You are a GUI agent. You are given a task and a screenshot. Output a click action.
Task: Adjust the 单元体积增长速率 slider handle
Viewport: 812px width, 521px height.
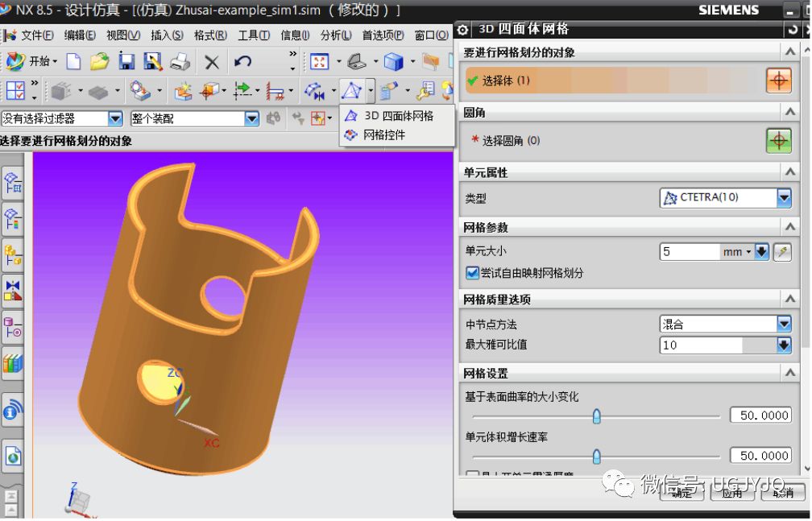[x=597, y=457]
